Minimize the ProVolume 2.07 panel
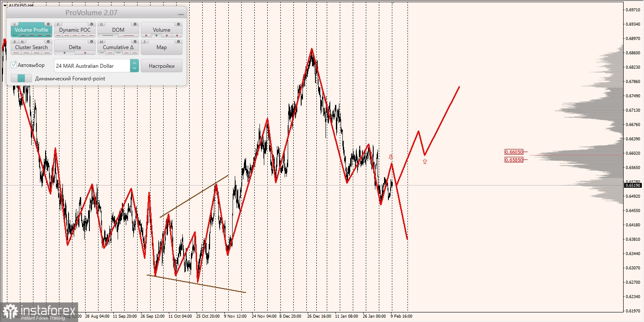 pos(181,14)
